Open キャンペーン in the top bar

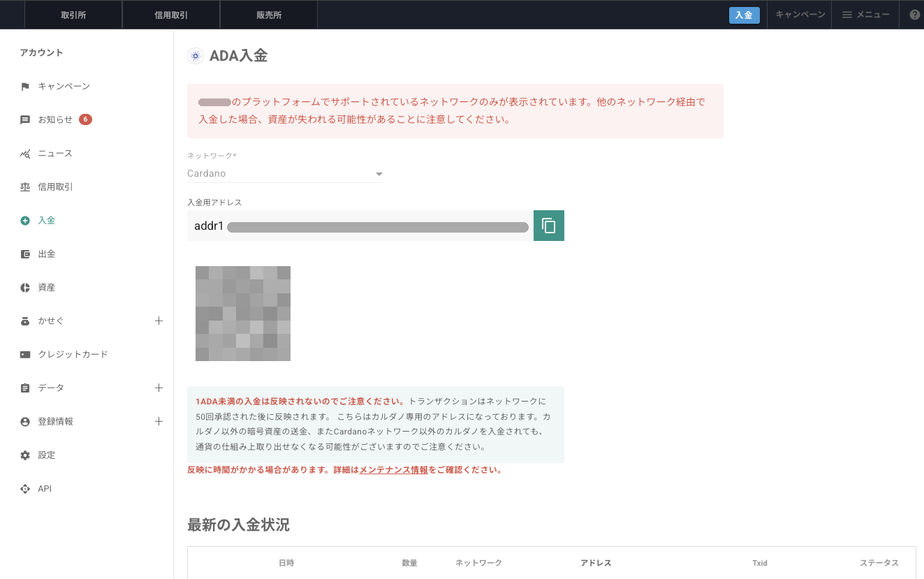800,15
